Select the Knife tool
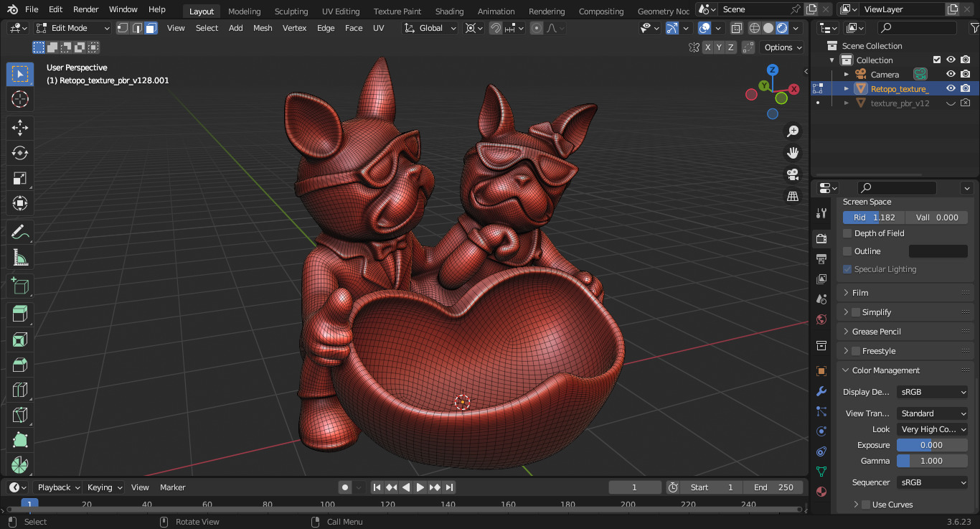The width and height of the screenshot is (980, 529). [20, 415]
